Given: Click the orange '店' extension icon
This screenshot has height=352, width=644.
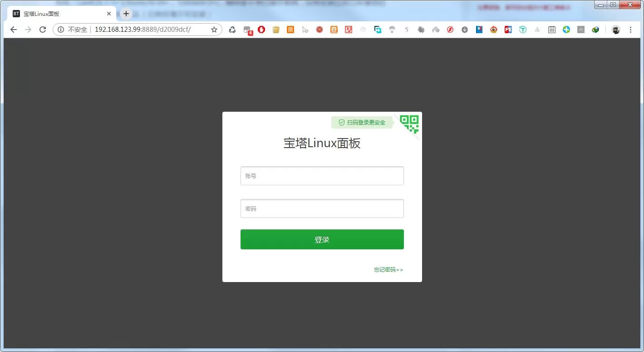Looking at the screenshot, I should [x=349, y=30].
